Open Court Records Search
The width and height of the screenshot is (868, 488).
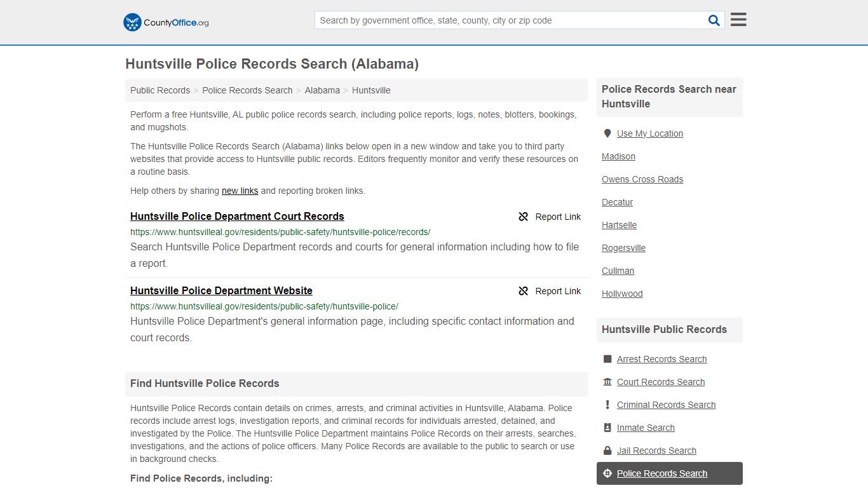pyautogui.click(x=661, y=382)
